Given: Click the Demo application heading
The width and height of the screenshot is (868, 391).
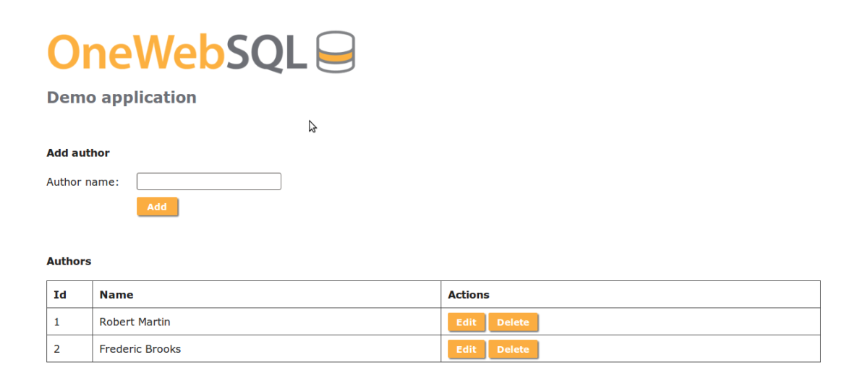Looking at the screenshot, I should pyautogui.click(x=122, y=98).
